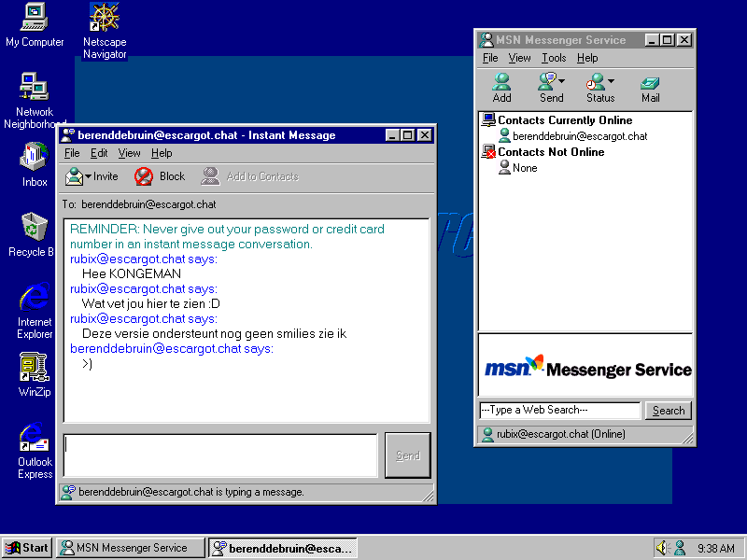Click the Mail icon in Messenger toolbar
The height and width of the screenshot is (560, 747).
point(651,87)
